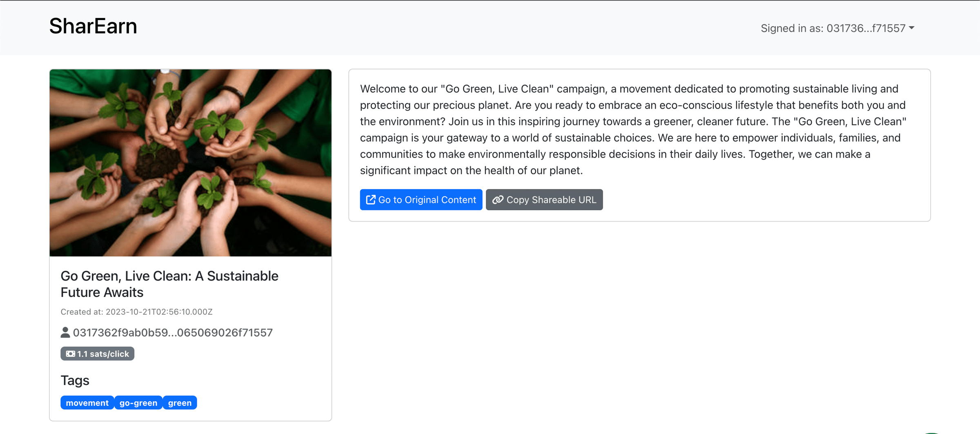Screen dimensions: 980x434
Task: Select the 'go-green' tag
Action: [138, 403]
